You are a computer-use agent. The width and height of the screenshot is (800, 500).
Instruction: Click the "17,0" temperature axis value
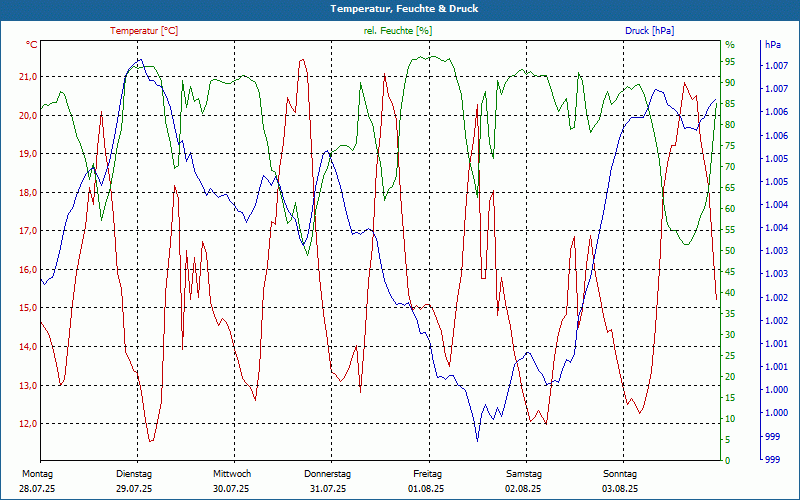coord(27,231)
